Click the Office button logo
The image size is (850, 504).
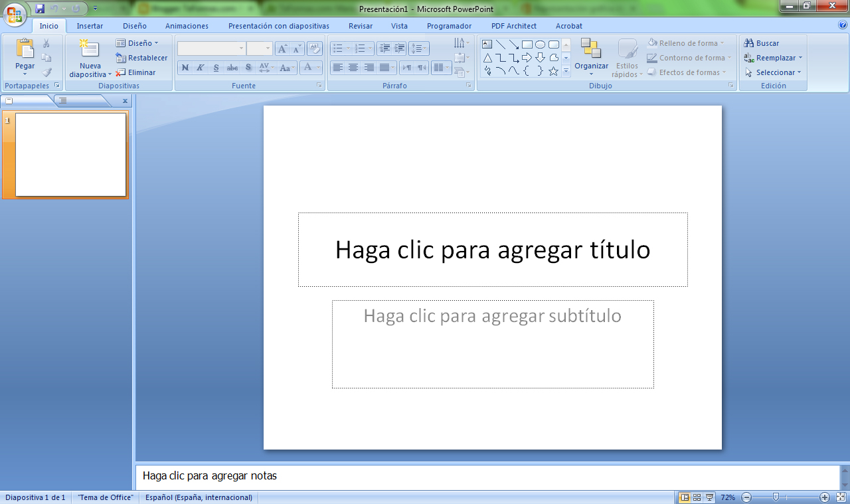[15, 14]
